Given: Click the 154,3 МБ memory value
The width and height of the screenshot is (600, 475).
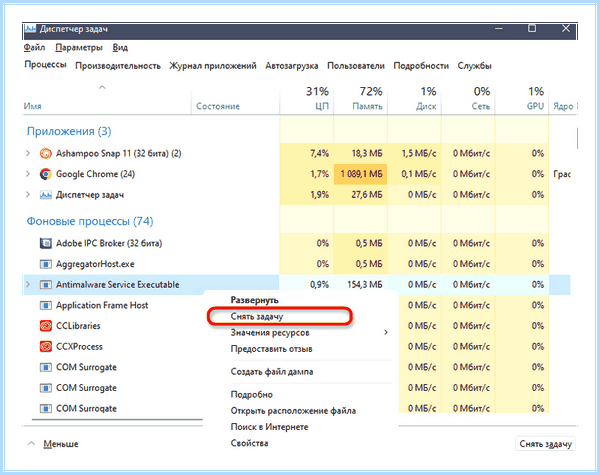Looking at the screenshot, I should click(365, 285).
